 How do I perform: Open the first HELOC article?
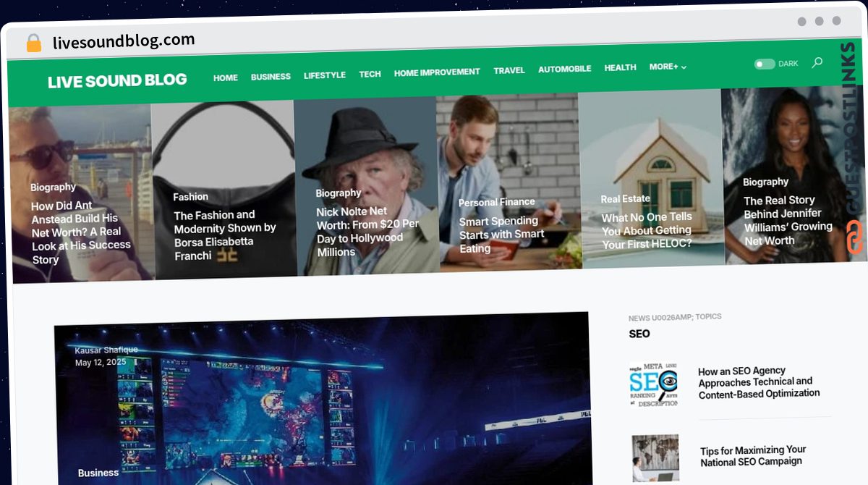(x=647, y=230)
